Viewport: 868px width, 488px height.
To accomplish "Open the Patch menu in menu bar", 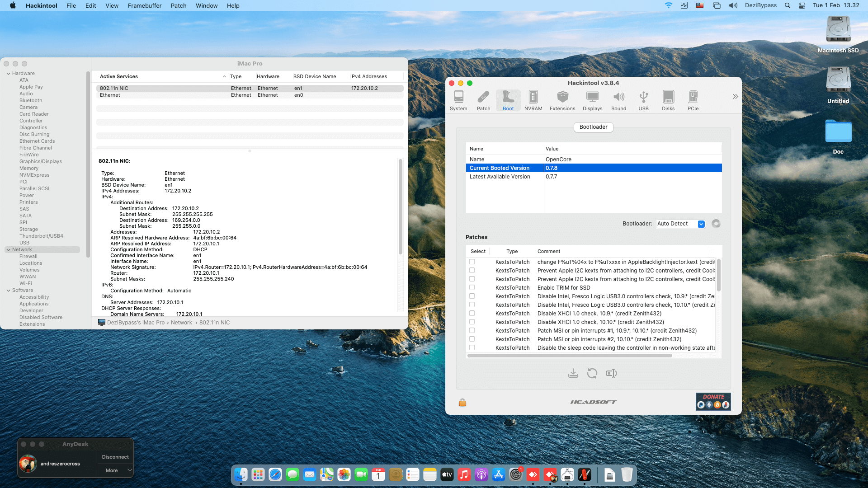I will coord(178,5).
